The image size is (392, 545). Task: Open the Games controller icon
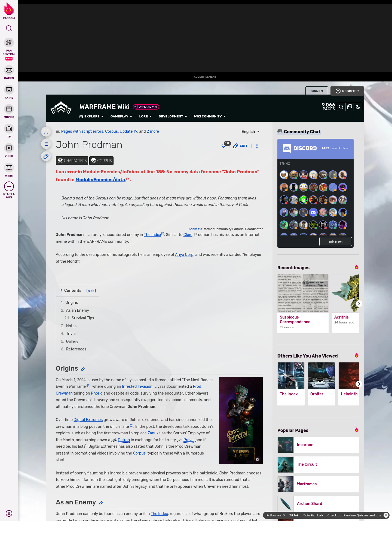9,70
